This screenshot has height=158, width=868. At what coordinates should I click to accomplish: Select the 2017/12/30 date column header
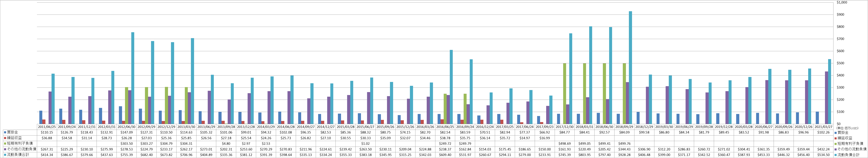564,127
